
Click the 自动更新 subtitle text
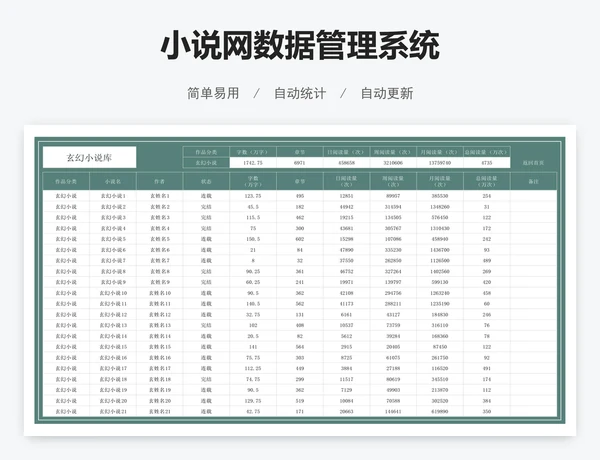[386, 93]
